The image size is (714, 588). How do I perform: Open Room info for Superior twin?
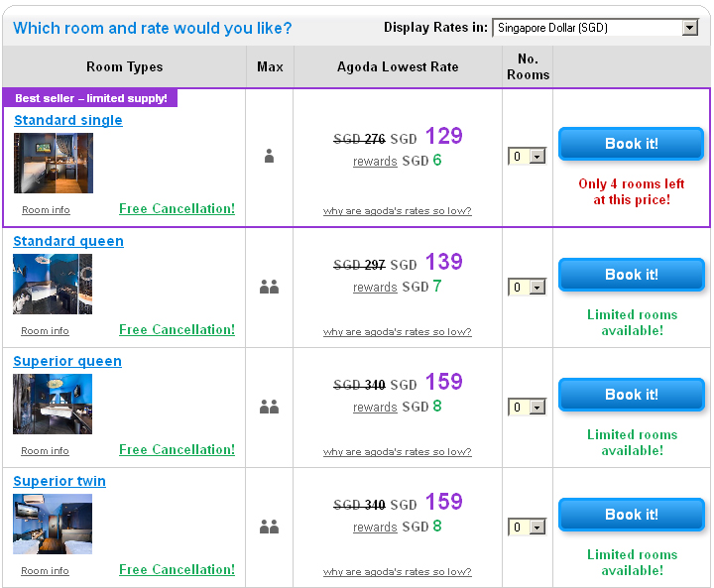tap(45, 571)
